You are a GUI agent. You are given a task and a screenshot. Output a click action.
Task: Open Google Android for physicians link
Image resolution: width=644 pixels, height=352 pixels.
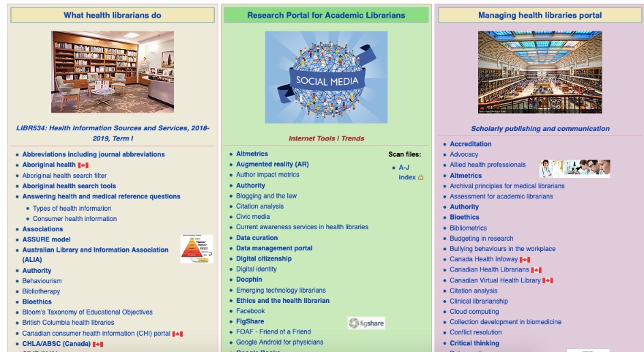coord(279,342)
